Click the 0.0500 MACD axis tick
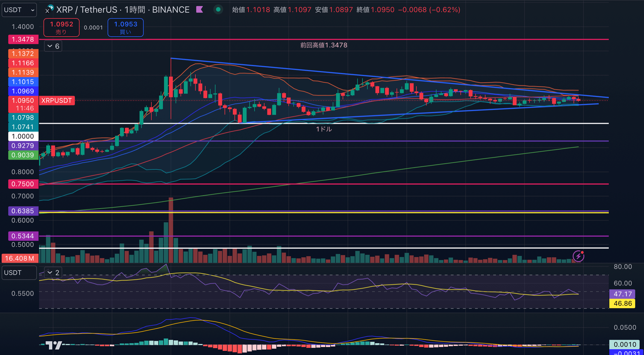Screen dimensions: 644x355 (625, 327)
